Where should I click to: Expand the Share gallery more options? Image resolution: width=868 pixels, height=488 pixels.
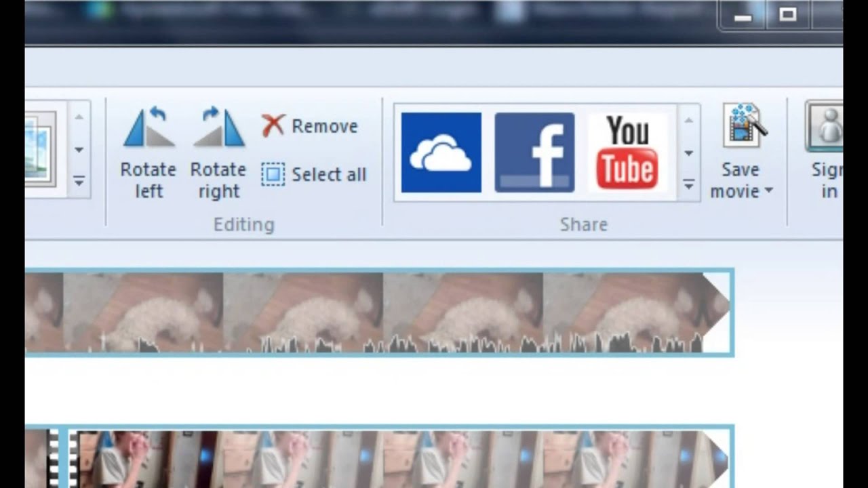(689, 184)
